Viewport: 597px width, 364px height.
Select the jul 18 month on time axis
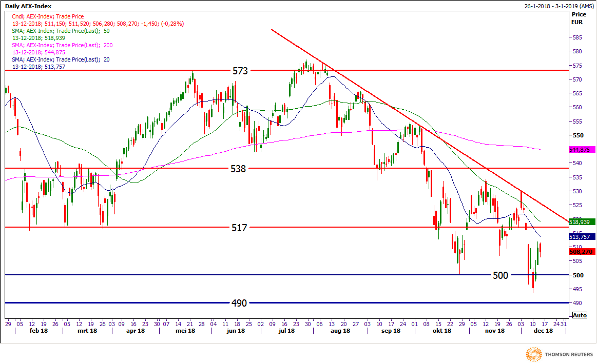click(x=286, y=331)
